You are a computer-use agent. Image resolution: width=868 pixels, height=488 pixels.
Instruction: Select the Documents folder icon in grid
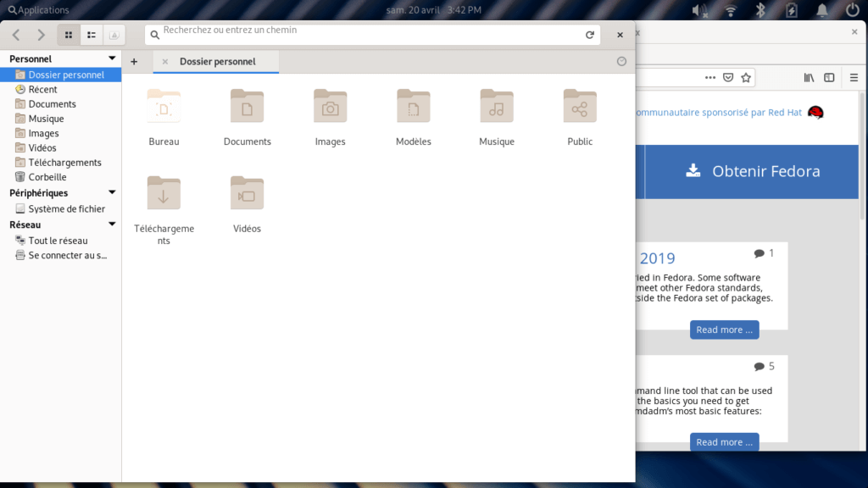247,106
